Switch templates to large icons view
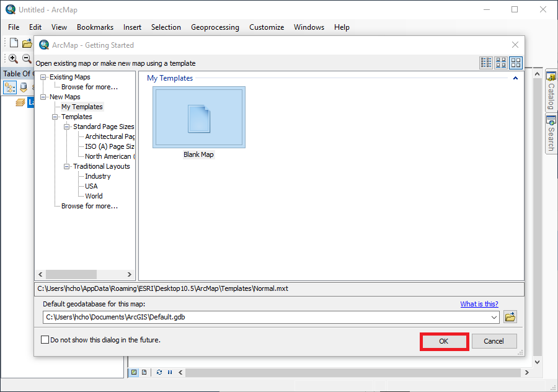Screen dimensions: 558x392 pos(516,63)
